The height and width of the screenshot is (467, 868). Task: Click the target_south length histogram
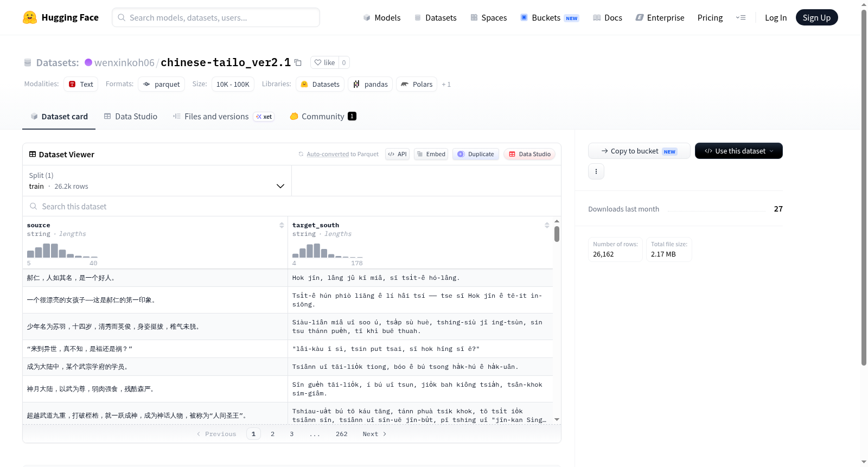coord(328,251)
